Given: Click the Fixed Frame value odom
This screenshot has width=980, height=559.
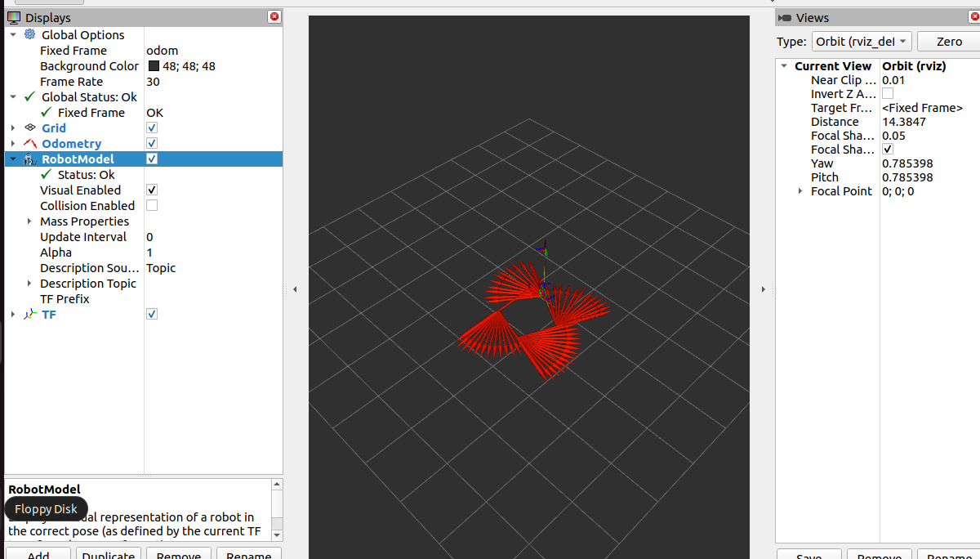Looking at the screenshot, I should pos(162,51).
